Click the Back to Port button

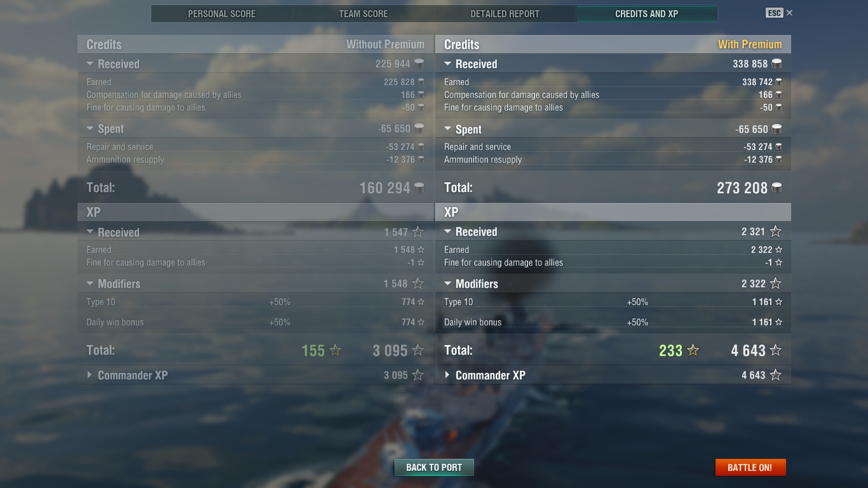(x=434, y=467)
